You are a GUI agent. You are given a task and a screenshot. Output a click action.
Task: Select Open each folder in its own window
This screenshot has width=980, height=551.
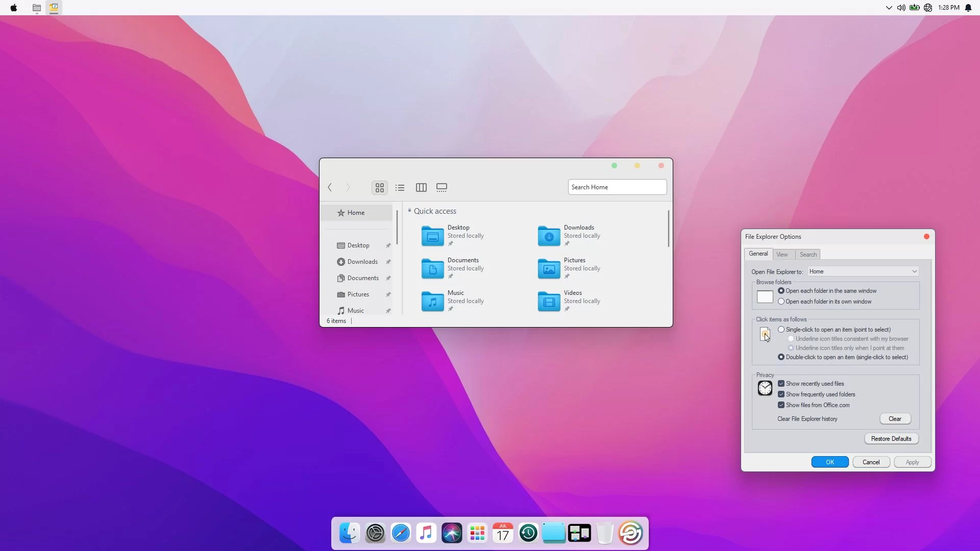click(781, 302)
